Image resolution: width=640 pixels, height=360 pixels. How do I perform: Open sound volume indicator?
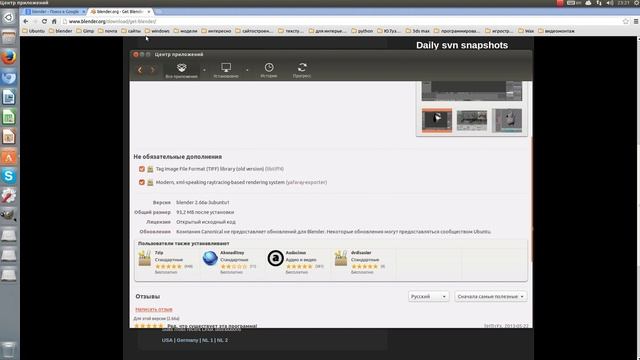610,3
